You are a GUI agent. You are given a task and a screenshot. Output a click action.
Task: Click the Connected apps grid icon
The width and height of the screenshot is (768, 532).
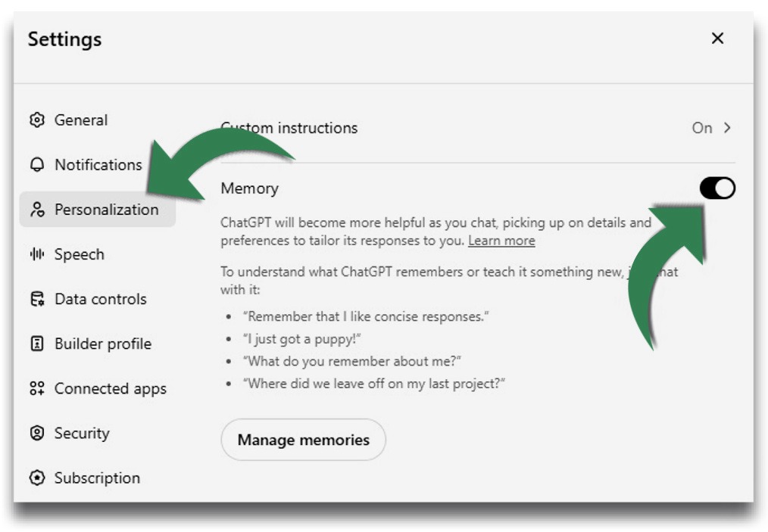coord(36,388)
